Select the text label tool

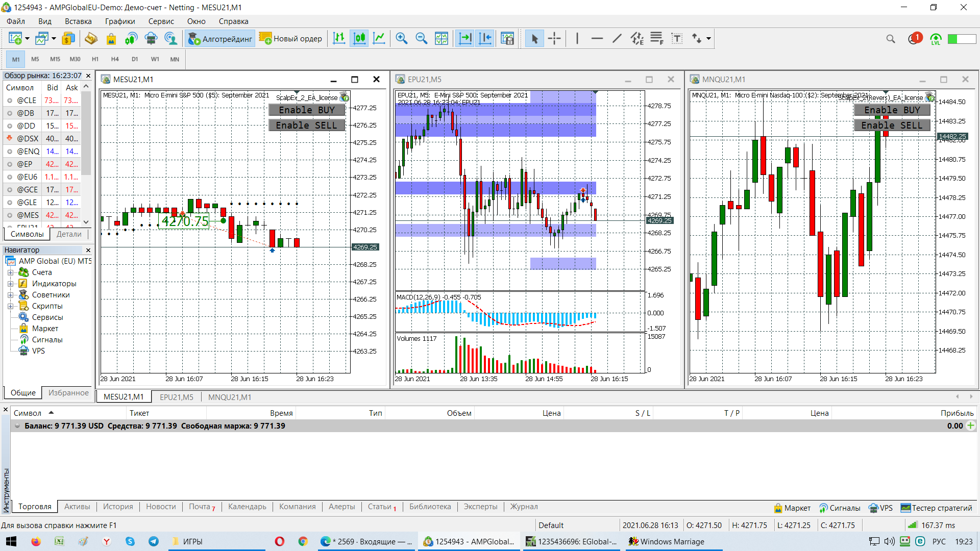pyautogui.click(x=677, y=38)
